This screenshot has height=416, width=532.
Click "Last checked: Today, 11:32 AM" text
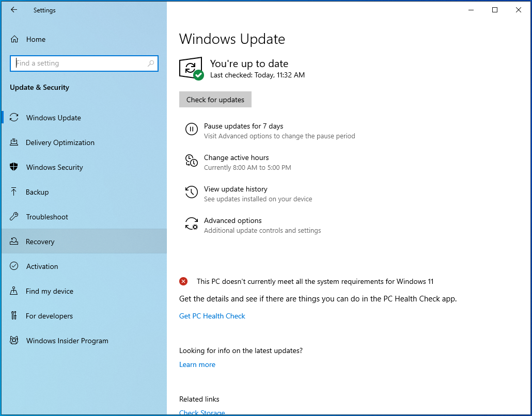[x=257, y=75]
